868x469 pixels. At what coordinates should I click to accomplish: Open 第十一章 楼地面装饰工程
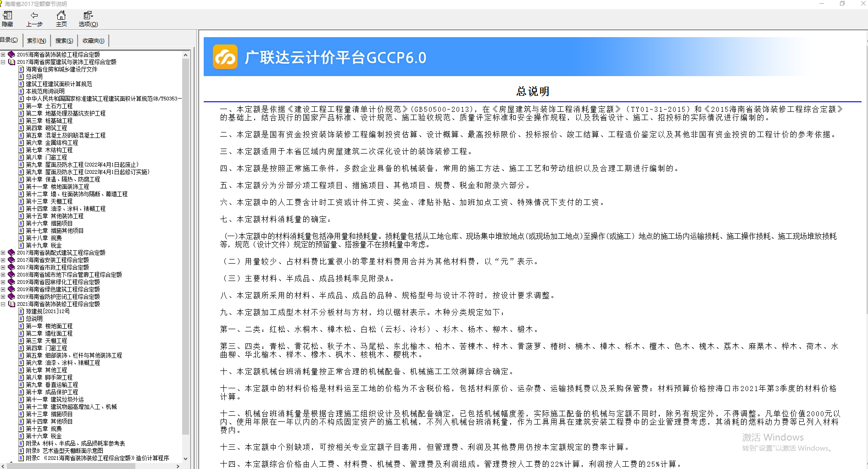point(57,187)
